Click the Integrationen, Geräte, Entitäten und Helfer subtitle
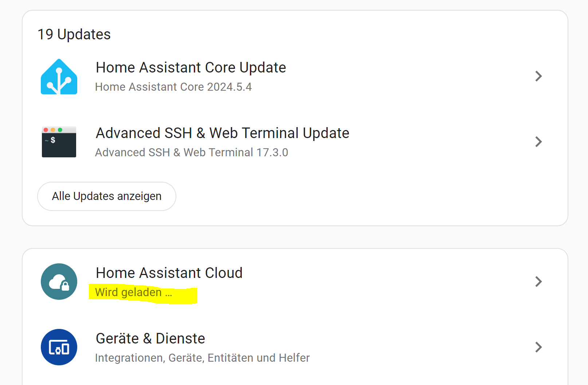The height and width of the screenshot is (385, 588). pyautogui.click(x=202, y=358)
